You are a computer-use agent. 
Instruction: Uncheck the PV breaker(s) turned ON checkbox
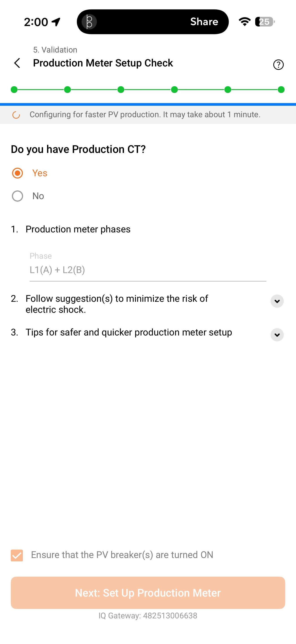tap(17, 555)
